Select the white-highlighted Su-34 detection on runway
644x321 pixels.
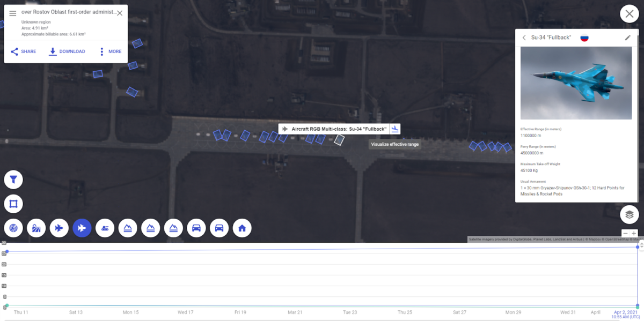tap(340, 141)
